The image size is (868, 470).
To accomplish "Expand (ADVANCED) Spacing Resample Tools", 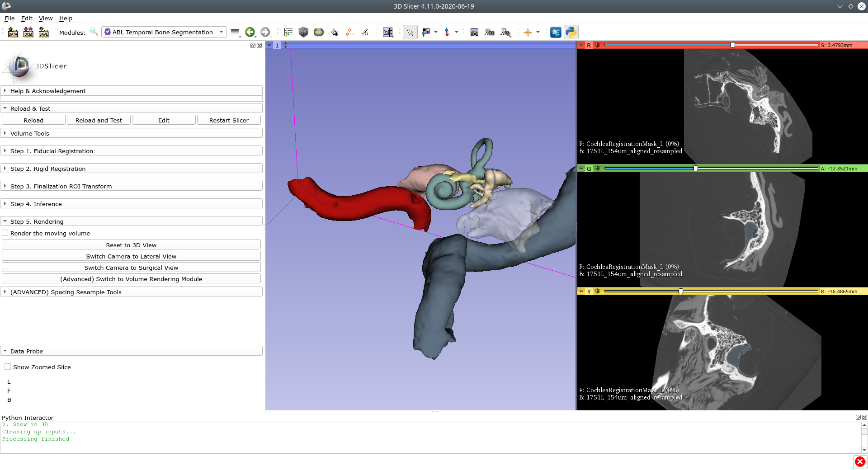I will pyautogui.click(x=132, y=292).
